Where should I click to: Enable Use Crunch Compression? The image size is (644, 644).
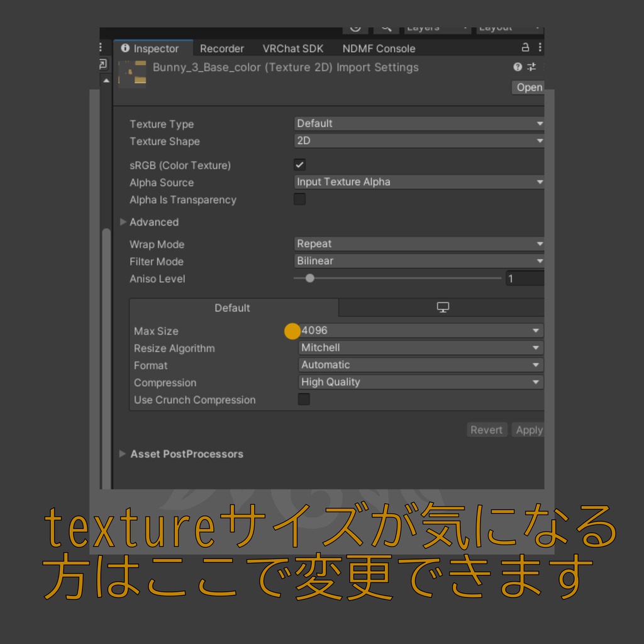[304, 399]
